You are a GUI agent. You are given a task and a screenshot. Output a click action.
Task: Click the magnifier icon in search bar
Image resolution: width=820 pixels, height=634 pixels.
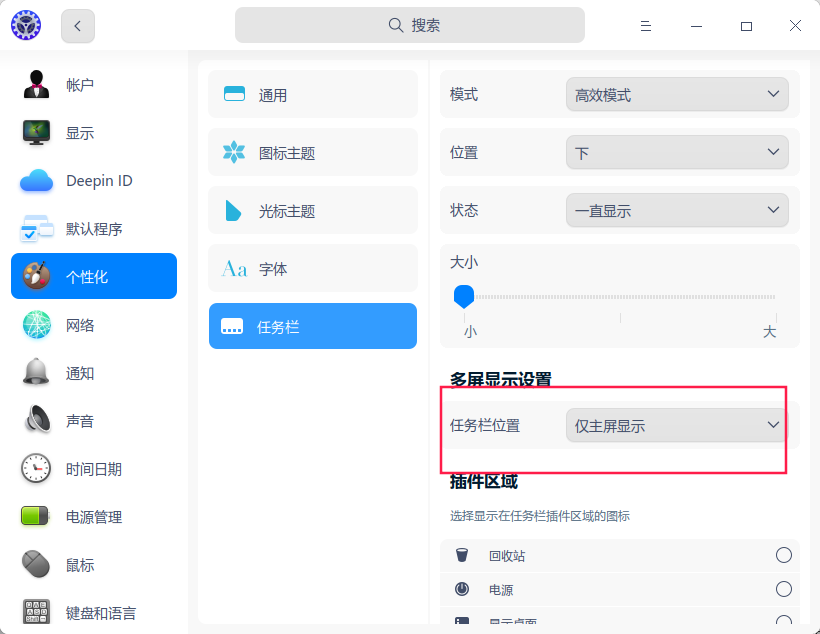tap(396, 25)
